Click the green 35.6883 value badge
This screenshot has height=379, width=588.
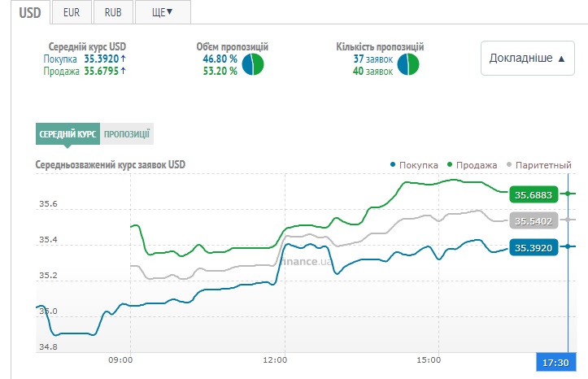pos(534,194)
